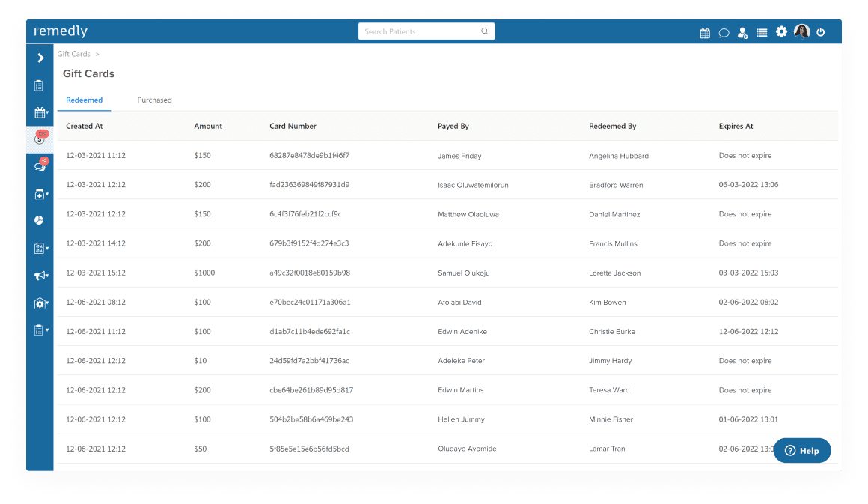
Task: Open the payments sidebar icon with red badge
Action: [x=40, y=137]
